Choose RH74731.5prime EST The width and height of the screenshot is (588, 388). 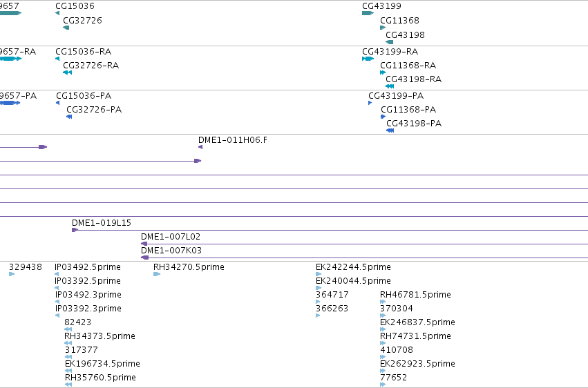[x=415, y=336]
